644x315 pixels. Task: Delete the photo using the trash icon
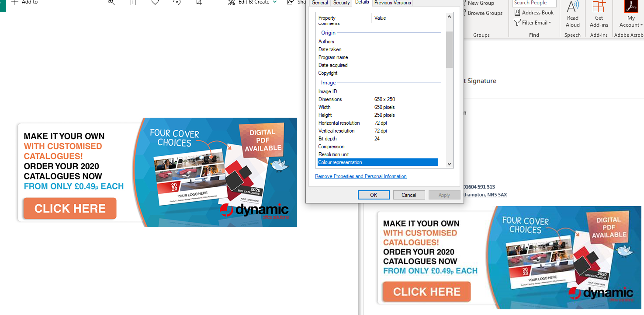tap(133, 2)
